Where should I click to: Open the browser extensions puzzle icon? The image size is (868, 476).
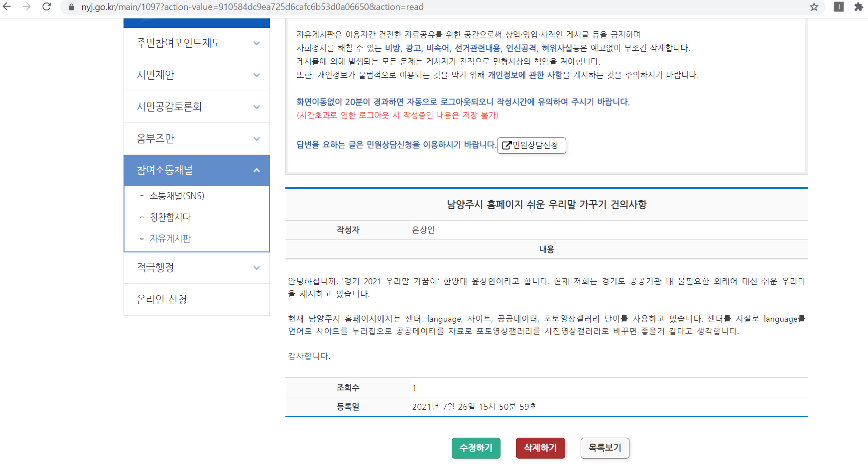pos(859,7)
